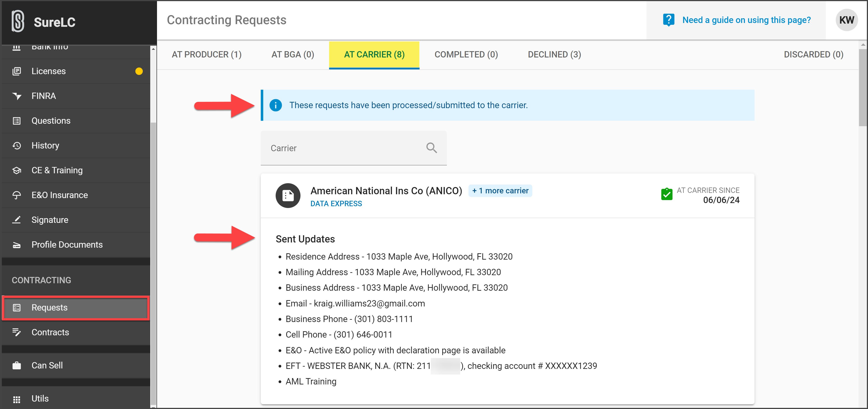Click the Residence Address update line
The height and width of the screenshot is (409, 868).
(399, 256)
